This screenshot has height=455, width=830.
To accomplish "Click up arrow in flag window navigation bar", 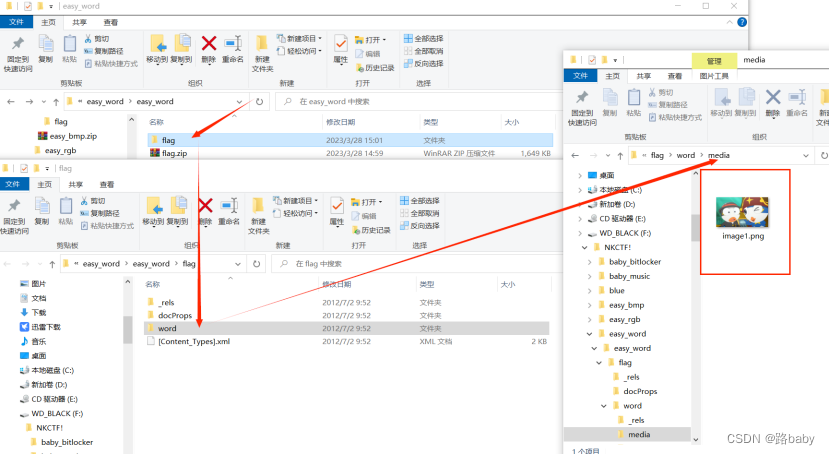I will tap(52, 264).
